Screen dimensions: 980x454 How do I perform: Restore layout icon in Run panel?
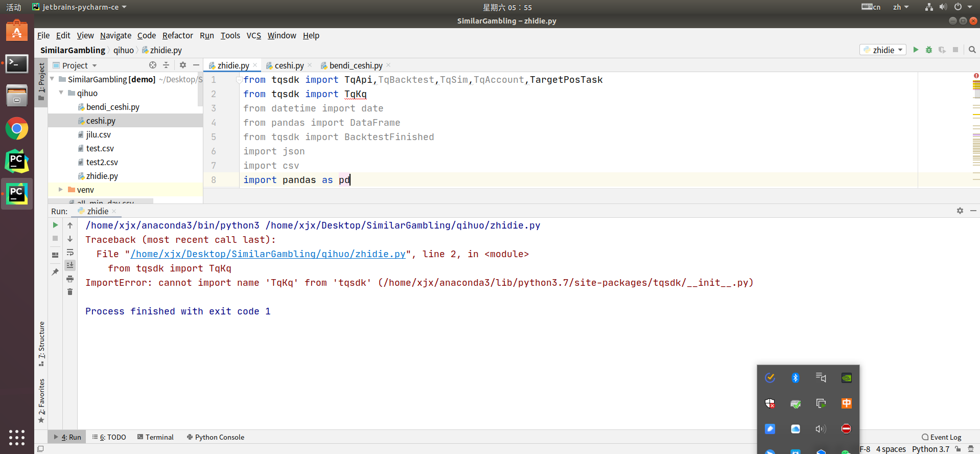tap(55, 255)
